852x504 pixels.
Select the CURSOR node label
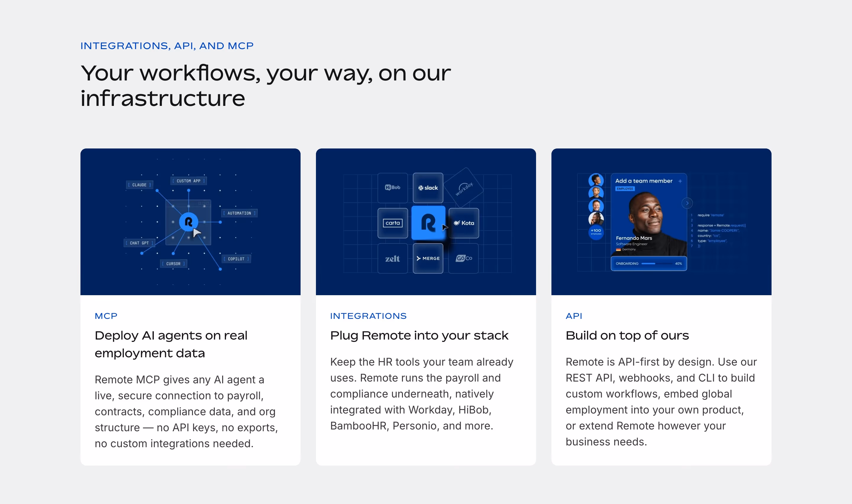point(174,264)
